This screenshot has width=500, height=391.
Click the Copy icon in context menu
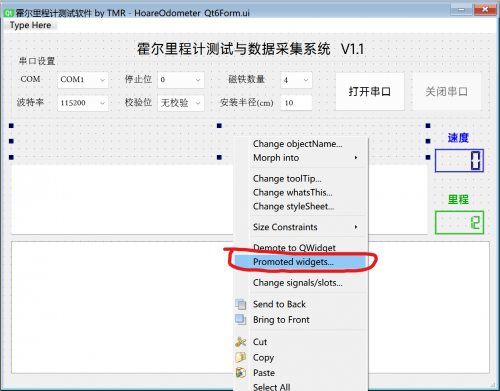click(241, 357)
